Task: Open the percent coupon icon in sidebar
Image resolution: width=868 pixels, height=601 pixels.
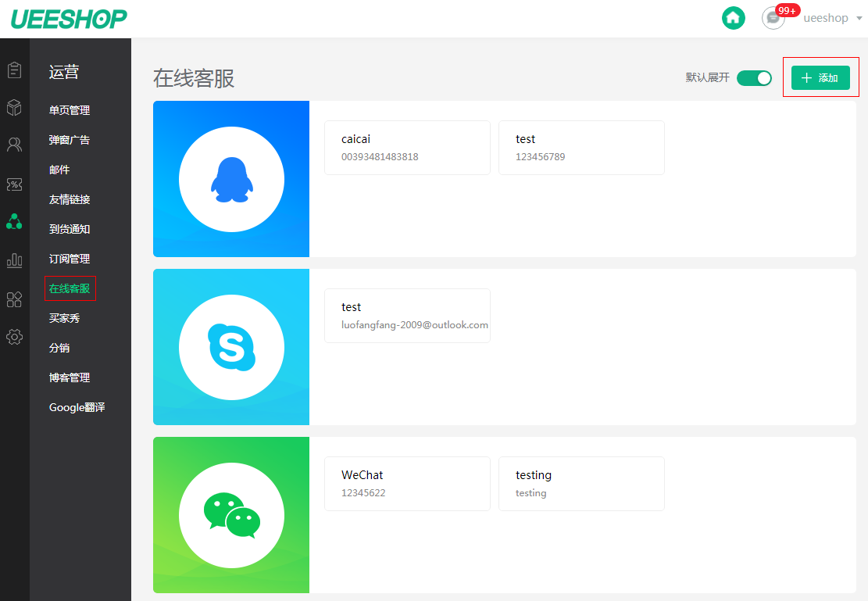Action: tap(14, 184)
